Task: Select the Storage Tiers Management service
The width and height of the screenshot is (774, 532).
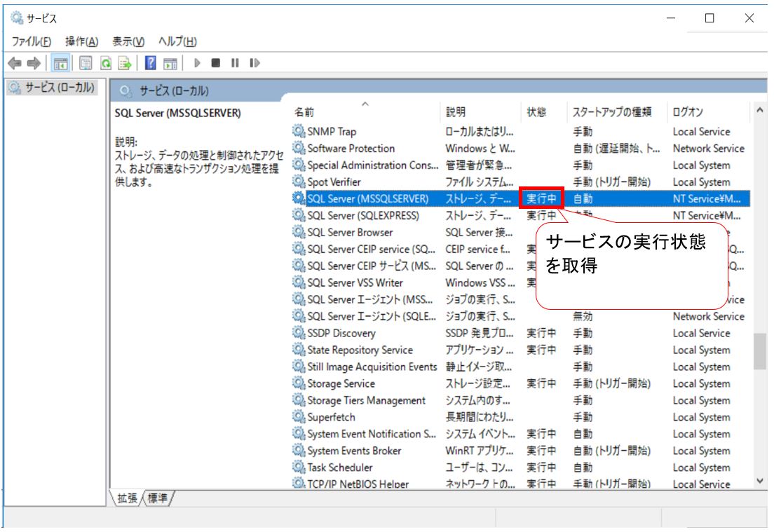Action: (521, 400)
